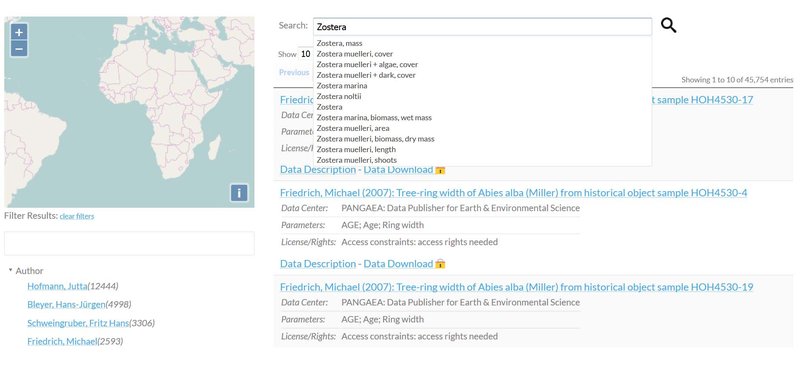This screenshot has width=800, height=373.
Task: Click the empty filter results box
Action: point(129,243)
